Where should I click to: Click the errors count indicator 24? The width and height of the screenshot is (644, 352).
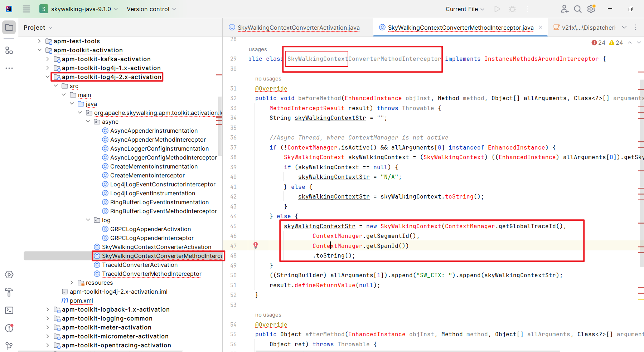pyautogui.click(x=598, y=43)
